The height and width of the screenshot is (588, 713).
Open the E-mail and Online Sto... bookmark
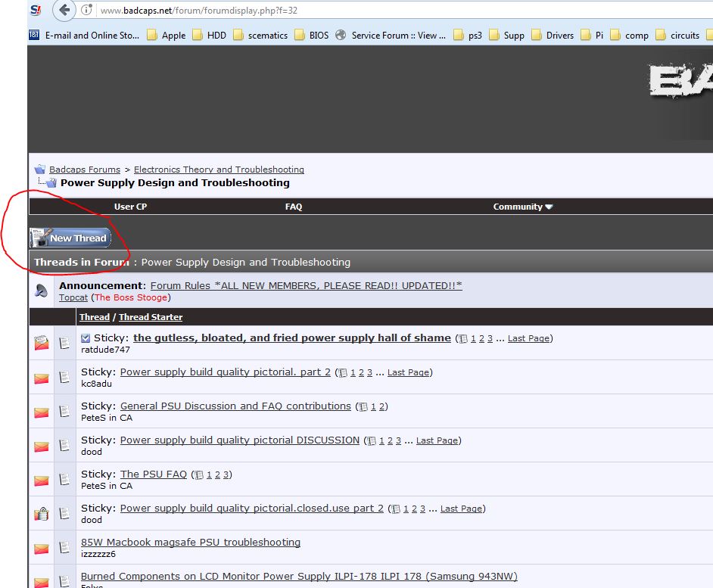point(84,36)
